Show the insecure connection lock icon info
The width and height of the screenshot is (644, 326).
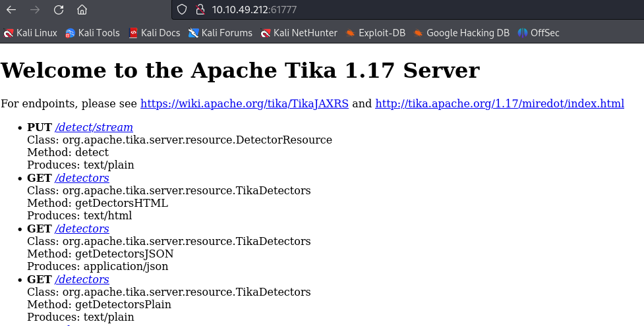[x=200, y=9]
